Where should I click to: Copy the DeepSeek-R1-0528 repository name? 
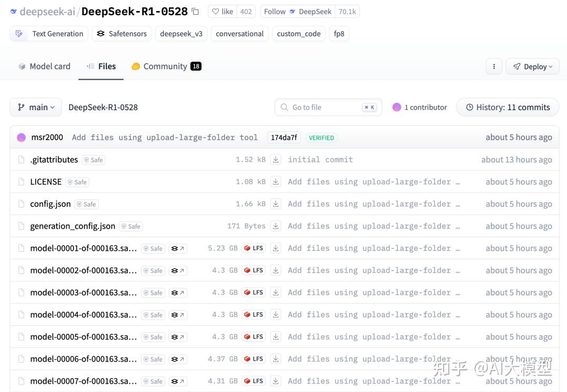pos(195,11)
